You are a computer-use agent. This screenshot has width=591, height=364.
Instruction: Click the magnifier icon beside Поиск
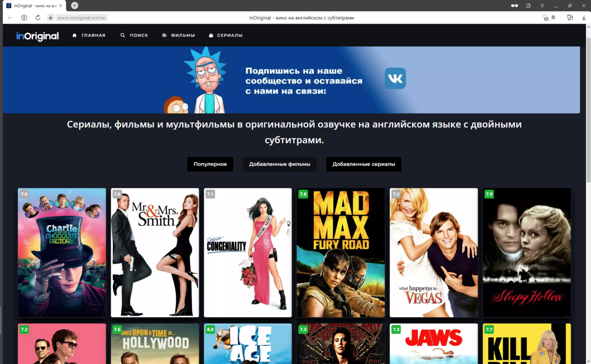(x=123, y=35)
